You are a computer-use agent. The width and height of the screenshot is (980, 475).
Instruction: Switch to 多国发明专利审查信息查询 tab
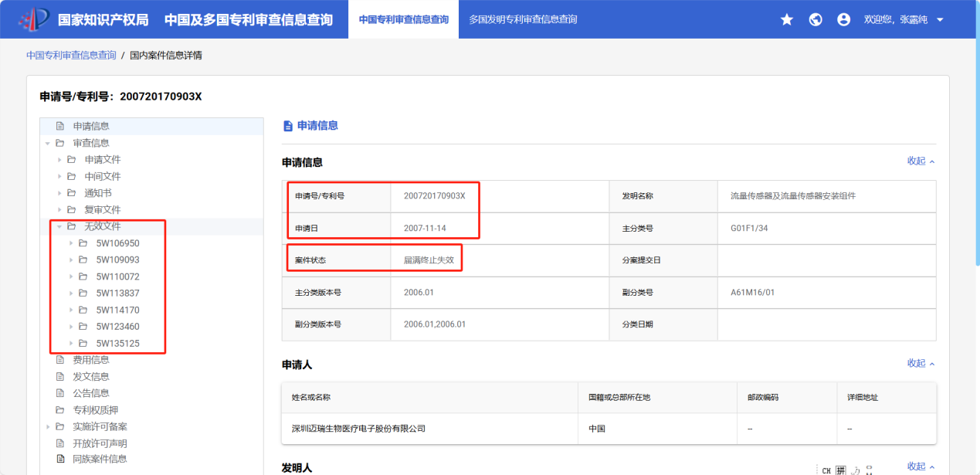pos(523,19)
